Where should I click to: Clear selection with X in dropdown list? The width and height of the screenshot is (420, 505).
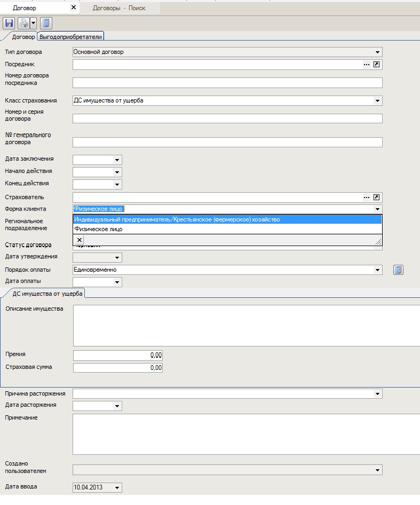(79, 240)
